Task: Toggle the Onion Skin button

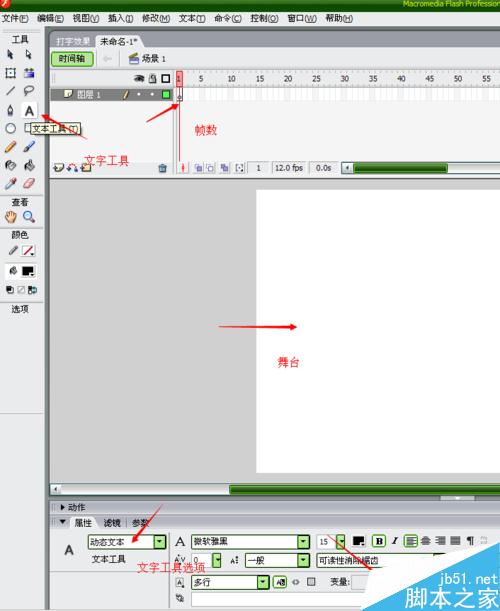Action: click(198, 168)
